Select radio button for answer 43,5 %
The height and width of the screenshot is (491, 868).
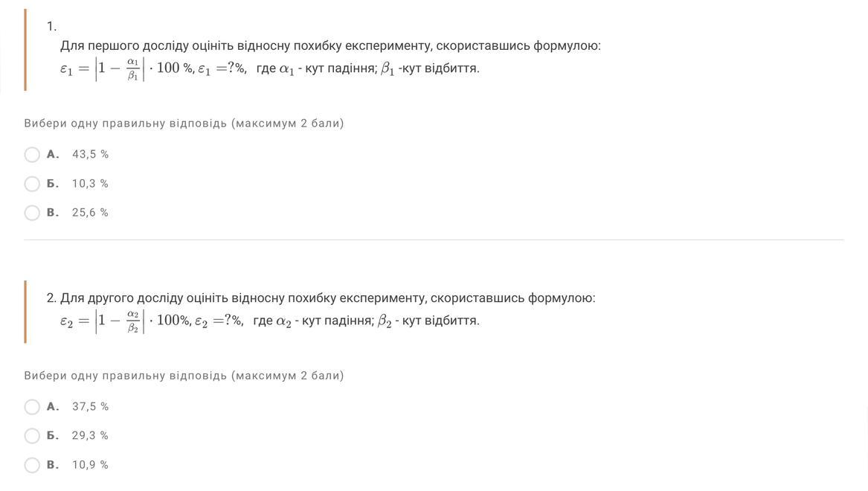[x=32, y=155]
